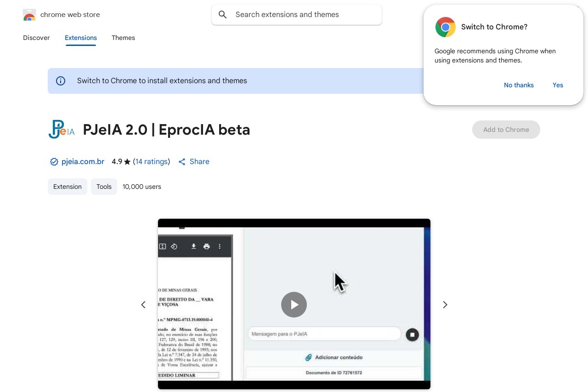Show the previous preview slide
Screen dimensions: 588x392
pyautogui.click(x=143, y=305)
